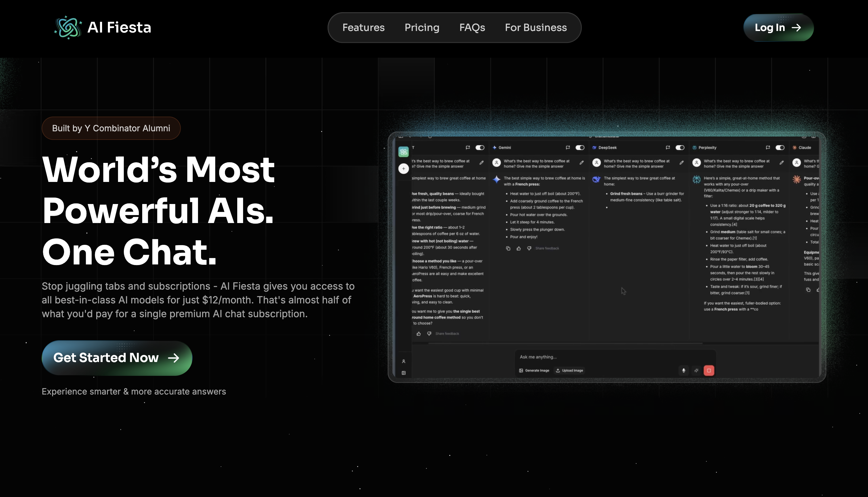Click 'Rinse the paper filter, add coffee.' bullet

pos(739,260)
